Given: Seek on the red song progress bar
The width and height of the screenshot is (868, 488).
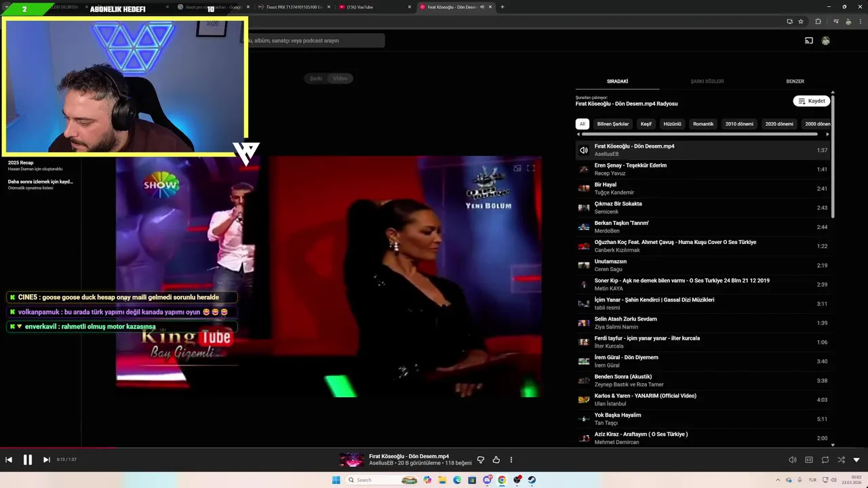Looking at the screenshot, I should click(57, 447).
